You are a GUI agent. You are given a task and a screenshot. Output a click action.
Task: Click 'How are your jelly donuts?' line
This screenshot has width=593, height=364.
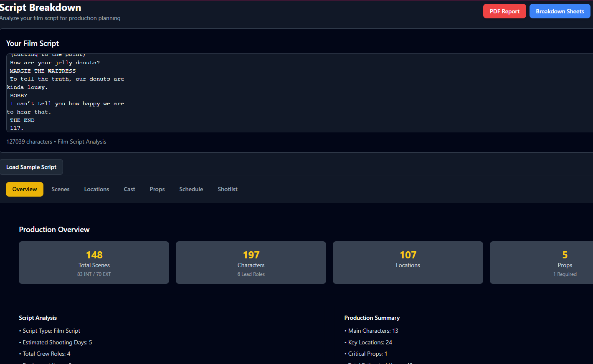[x=55, y=63]
